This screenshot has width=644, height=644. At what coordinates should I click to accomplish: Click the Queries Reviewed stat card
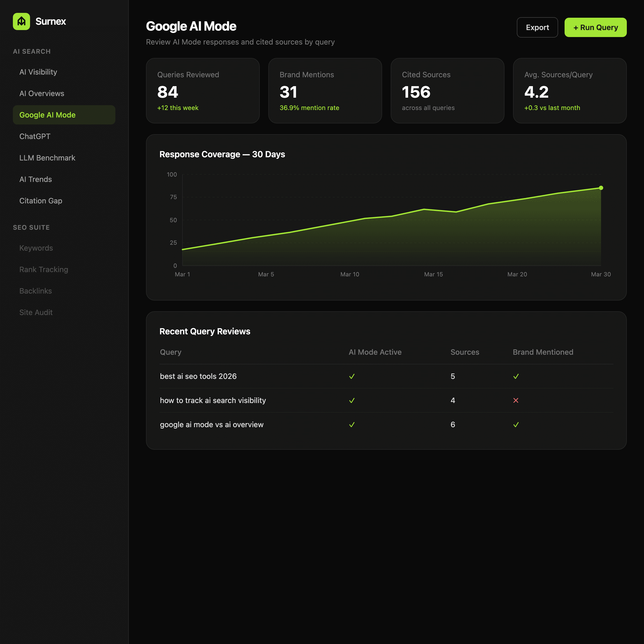(x=203, y=91)
